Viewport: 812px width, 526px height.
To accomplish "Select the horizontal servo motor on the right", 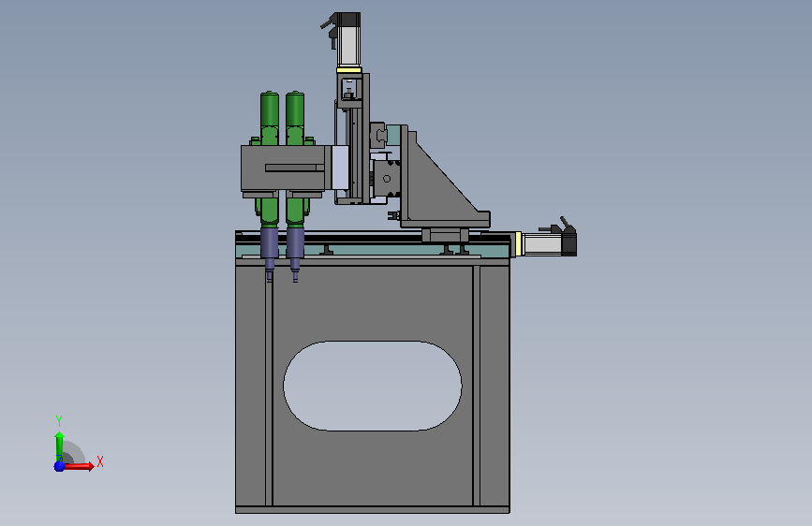I will (549, 244).
